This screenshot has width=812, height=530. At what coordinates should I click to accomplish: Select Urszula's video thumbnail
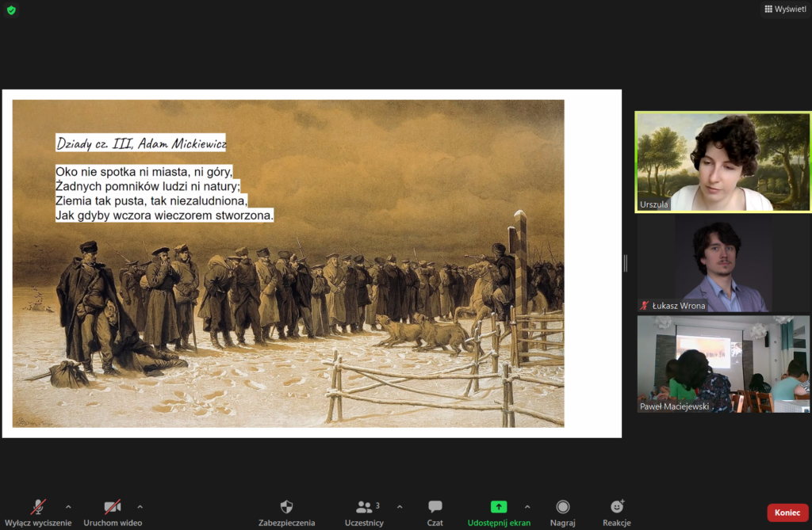[x=722, y=162]
